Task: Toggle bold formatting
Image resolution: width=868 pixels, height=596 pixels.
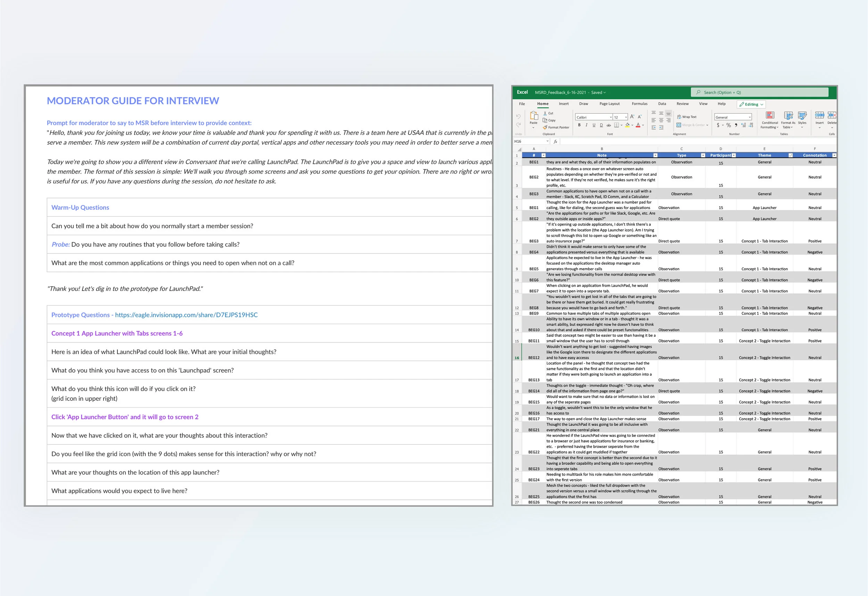Action: point(579,125)
